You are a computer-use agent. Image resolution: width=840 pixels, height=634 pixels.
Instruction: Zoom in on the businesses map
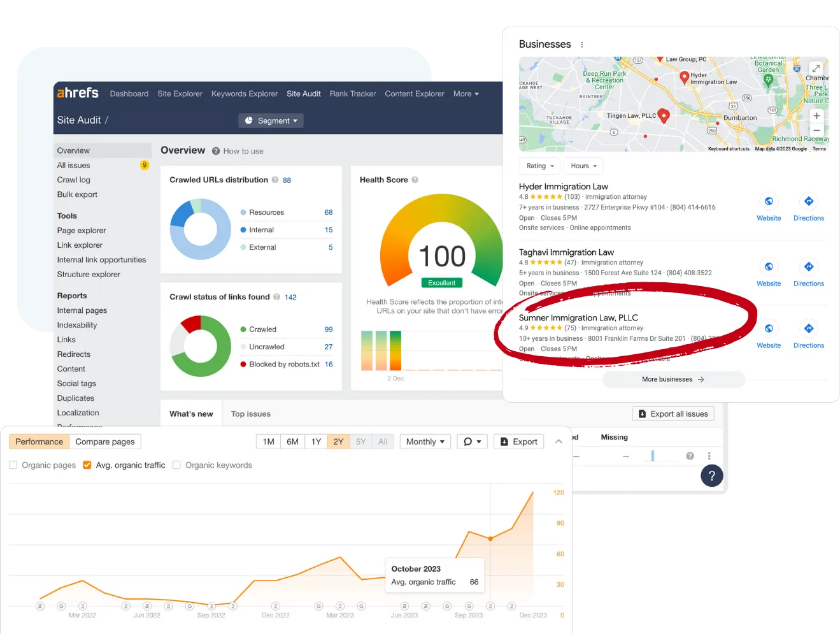pos(816,116)
